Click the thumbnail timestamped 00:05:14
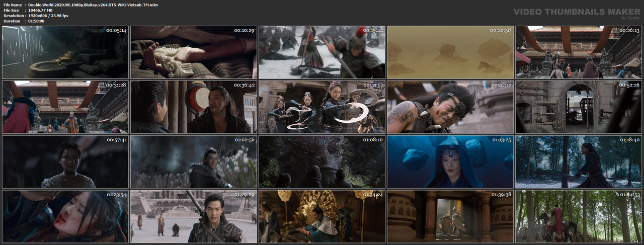644x245 pixels. click(65, 52)
